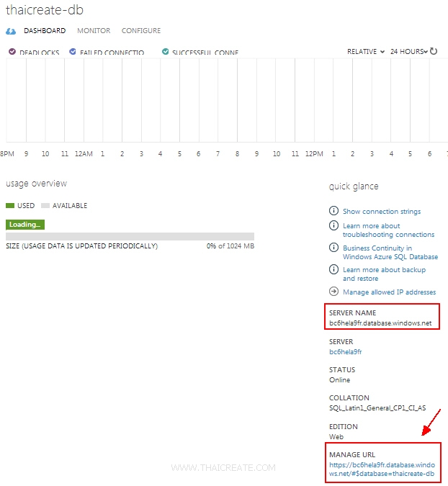Click info icon beside backup and restore
Screen dimensions: 448x486
point(333,269)
